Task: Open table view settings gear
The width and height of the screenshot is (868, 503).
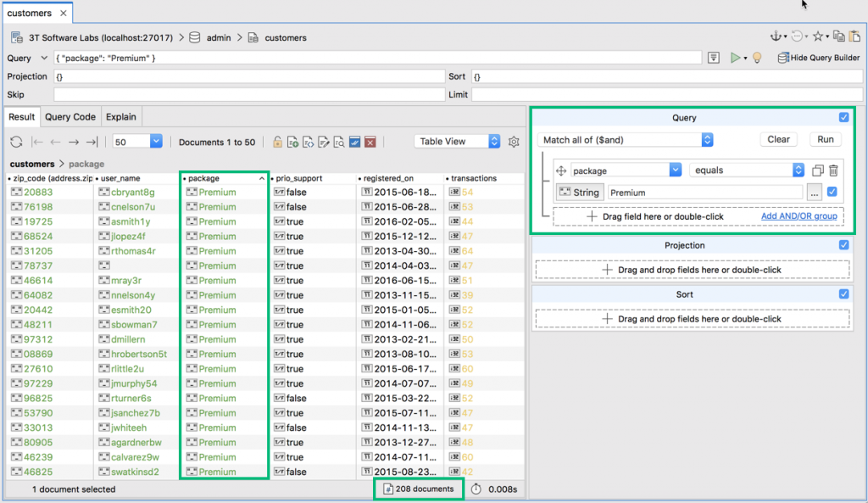Action: (514, 142)
